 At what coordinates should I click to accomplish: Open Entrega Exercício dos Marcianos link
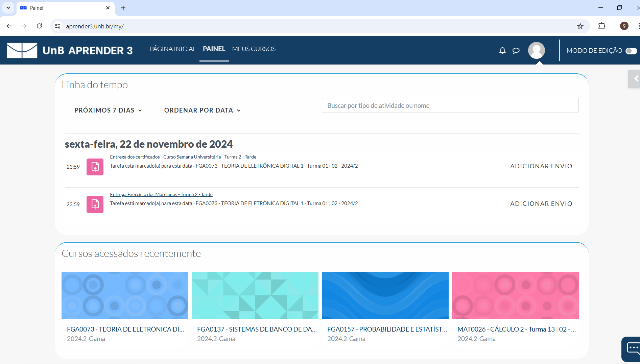click(x=161, y=194)
